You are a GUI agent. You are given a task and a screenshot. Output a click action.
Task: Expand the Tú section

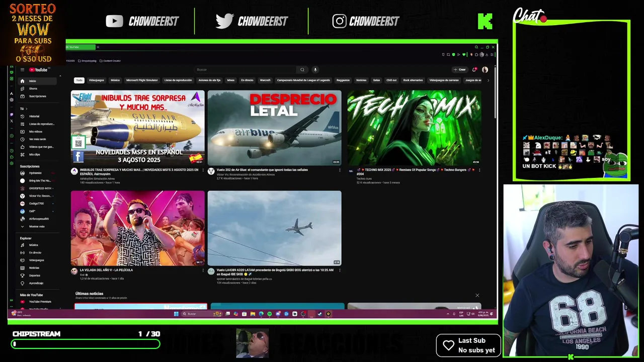click(23, 109)
